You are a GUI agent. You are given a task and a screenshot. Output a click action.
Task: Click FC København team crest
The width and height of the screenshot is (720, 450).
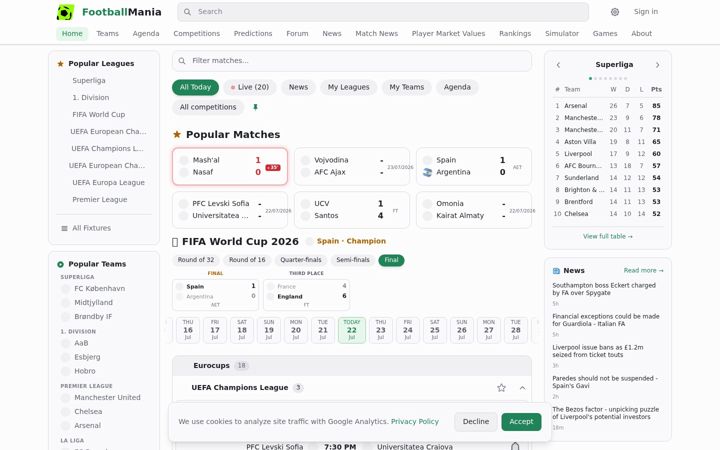[66, 289]
